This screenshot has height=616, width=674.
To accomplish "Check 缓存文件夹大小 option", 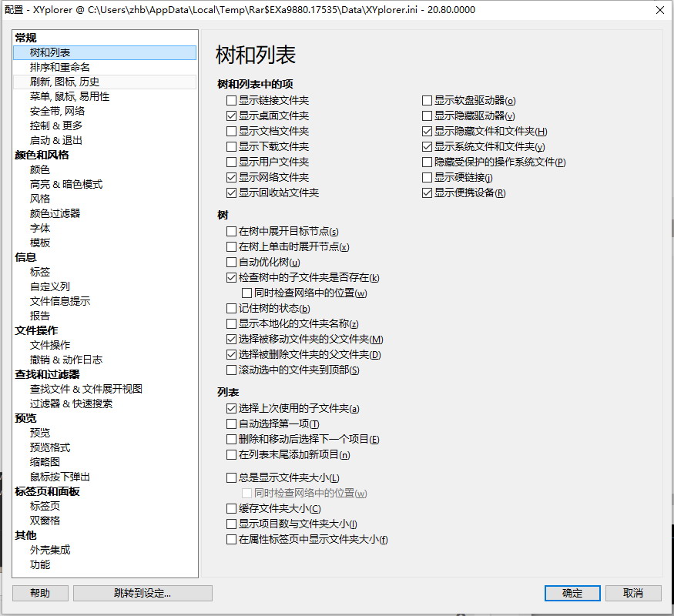I will pyautogui.click(x=232, y=508).
